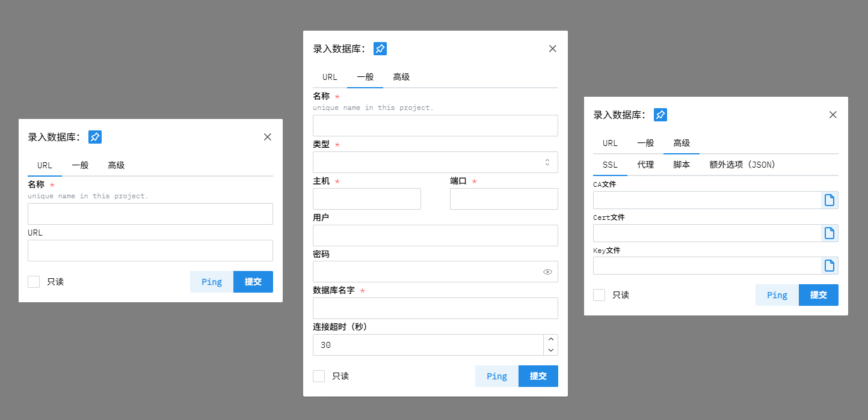Focus the 数据库名字 input field
Screen dimensions: 868x420
click(x=436, y=308)
